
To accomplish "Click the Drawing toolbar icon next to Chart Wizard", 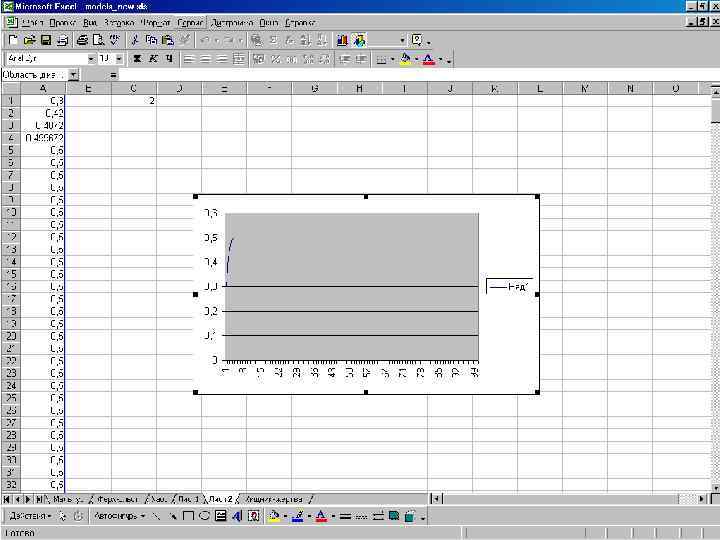I will click(x=359, y=40).
